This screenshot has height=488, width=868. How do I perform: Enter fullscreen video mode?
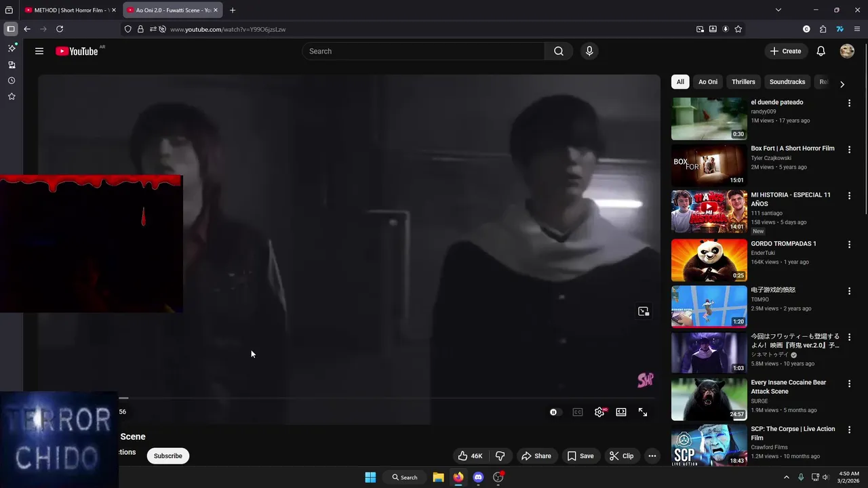click(x=643, y=412)
